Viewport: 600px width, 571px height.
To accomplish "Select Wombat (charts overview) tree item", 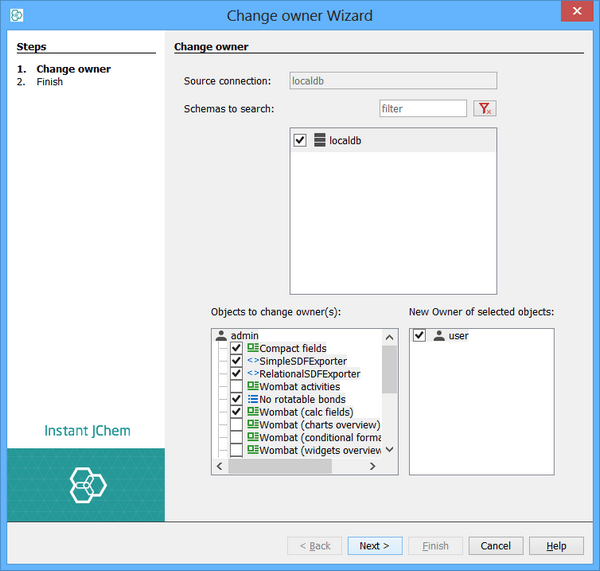I will [319, 425].
